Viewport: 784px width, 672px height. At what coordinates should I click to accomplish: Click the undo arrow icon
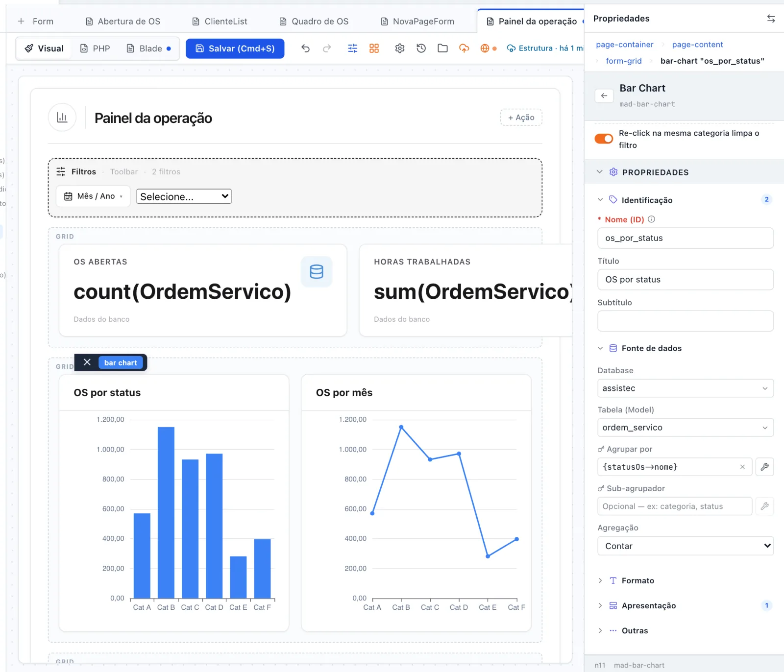pos(305,48)
